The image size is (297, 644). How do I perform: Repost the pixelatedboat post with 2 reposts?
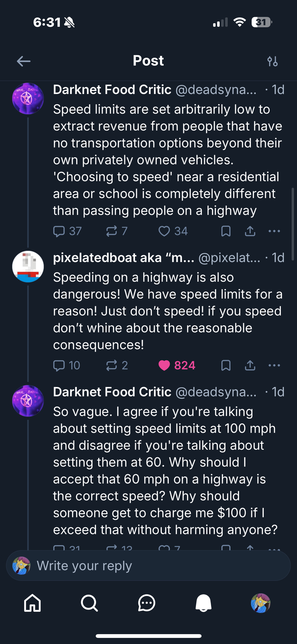tap(111, 365)
